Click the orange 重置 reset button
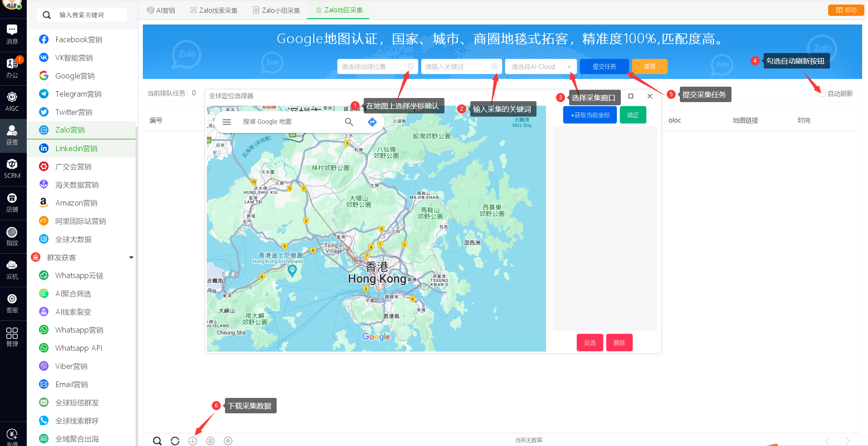The height and width of the screenshot is (446, 868). click(x=649, y=66)
